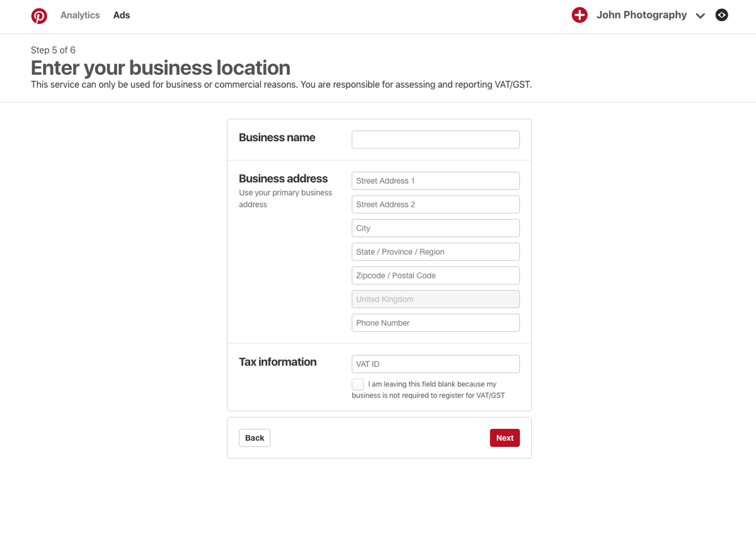This screenshot has width=756, height=534.
Task: Click the City field
Action: (435, 228)
